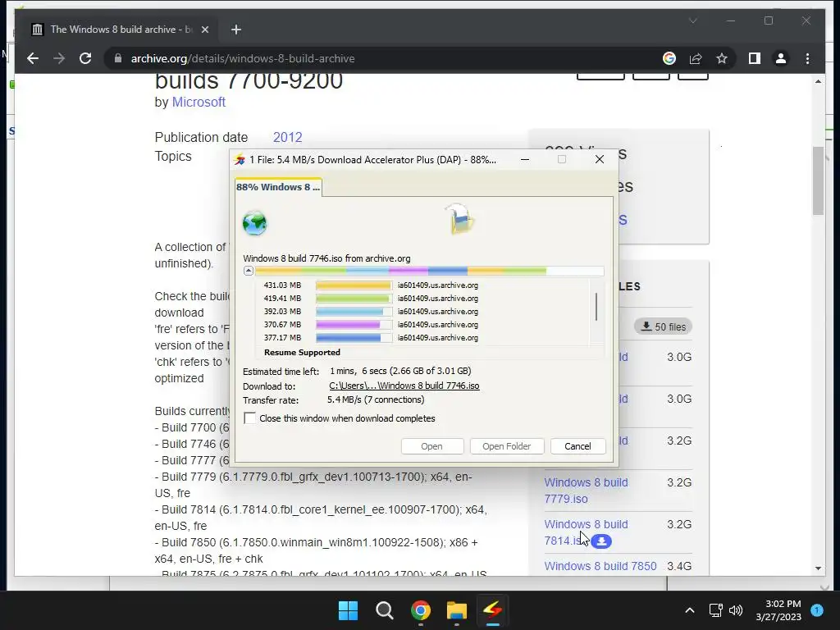
Task: Click the 370.67 MB purple segment bar
Action: [354, 325]
